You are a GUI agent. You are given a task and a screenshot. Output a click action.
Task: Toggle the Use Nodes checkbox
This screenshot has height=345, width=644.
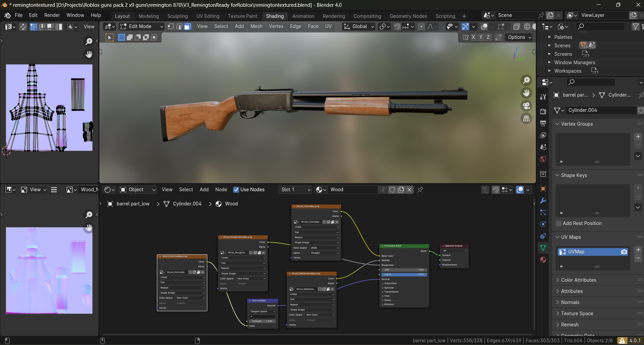click(x=236, y=190)
